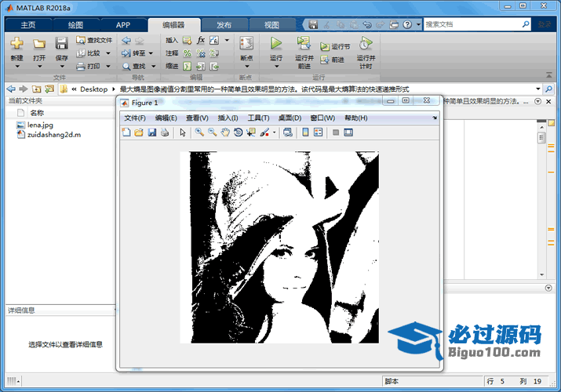Click Find Files (查找文件) in ribbon
Viewport: 561px width, 392px height.
click(94, 40)
